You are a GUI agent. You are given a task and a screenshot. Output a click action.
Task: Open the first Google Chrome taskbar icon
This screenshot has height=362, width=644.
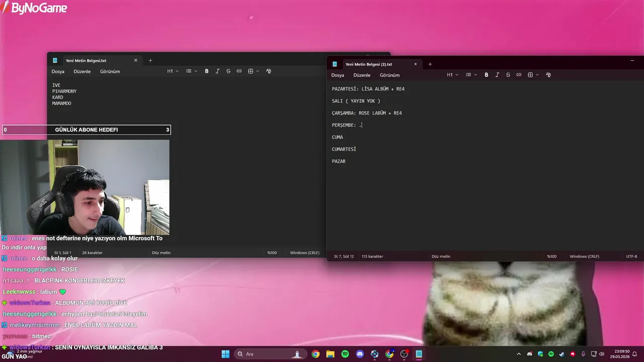point(315,354)
